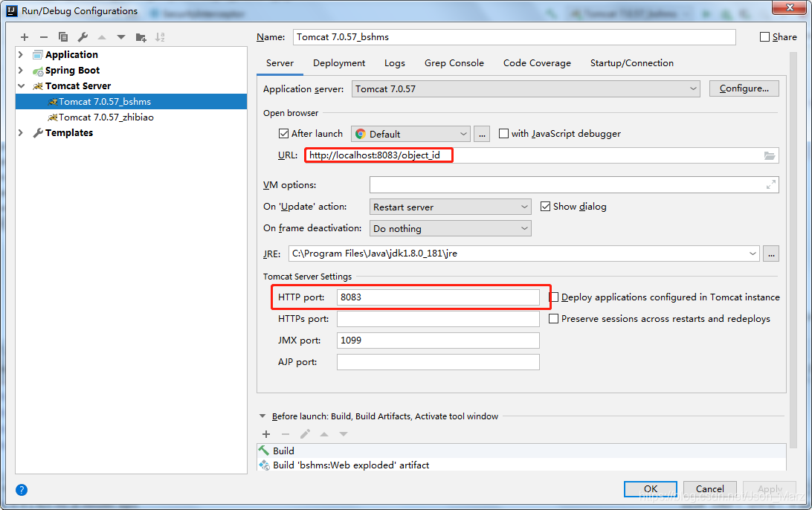Switch to the Deployment tab

(x=338, y=63)
